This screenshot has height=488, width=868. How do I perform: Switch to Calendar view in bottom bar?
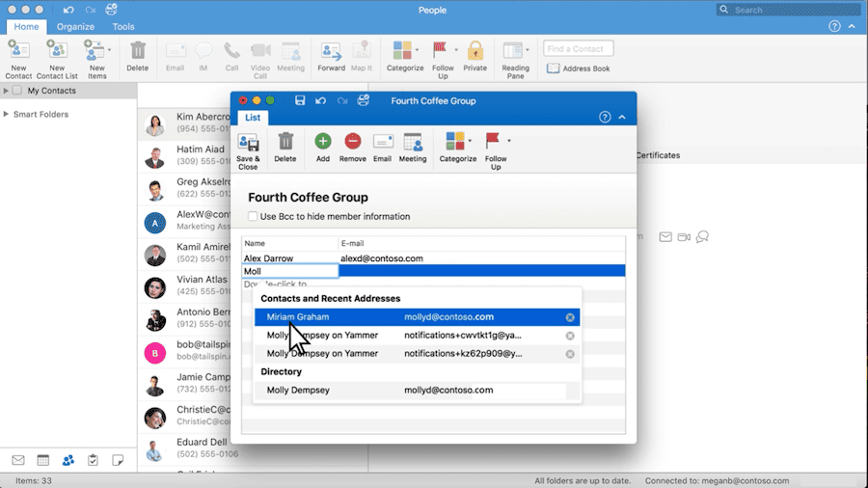[x=42, y=460]
